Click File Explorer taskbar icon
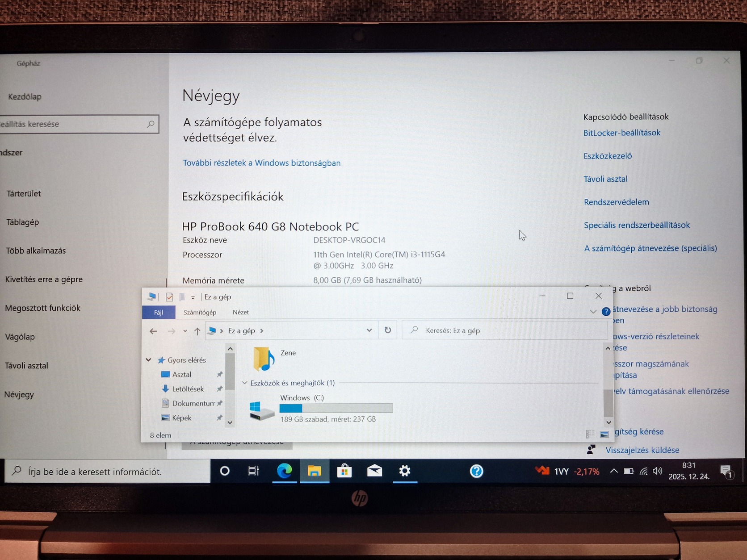747x560 pixels. 315,471
